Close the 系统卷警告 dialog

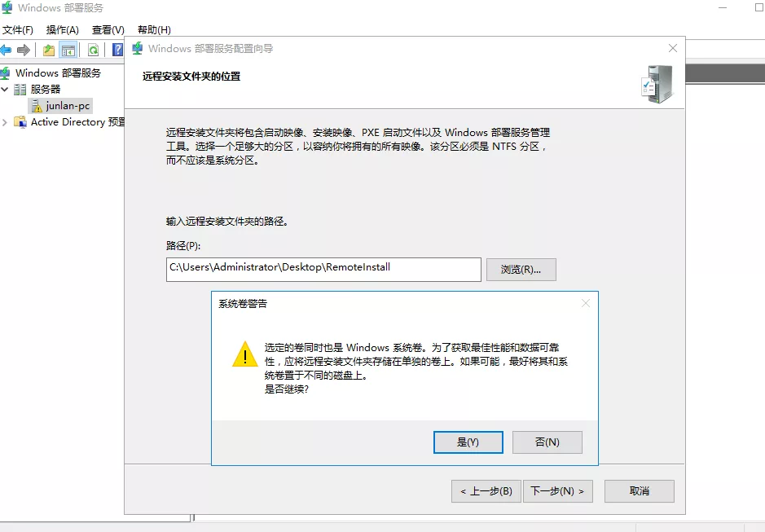click(x=586, y=304)
